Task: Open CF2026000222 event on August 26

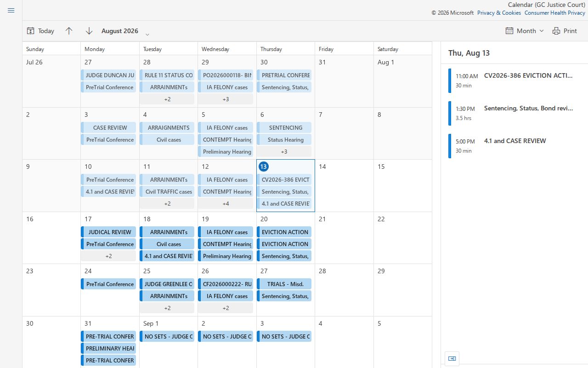Action: pyautogui.click(x=226, y=284)
